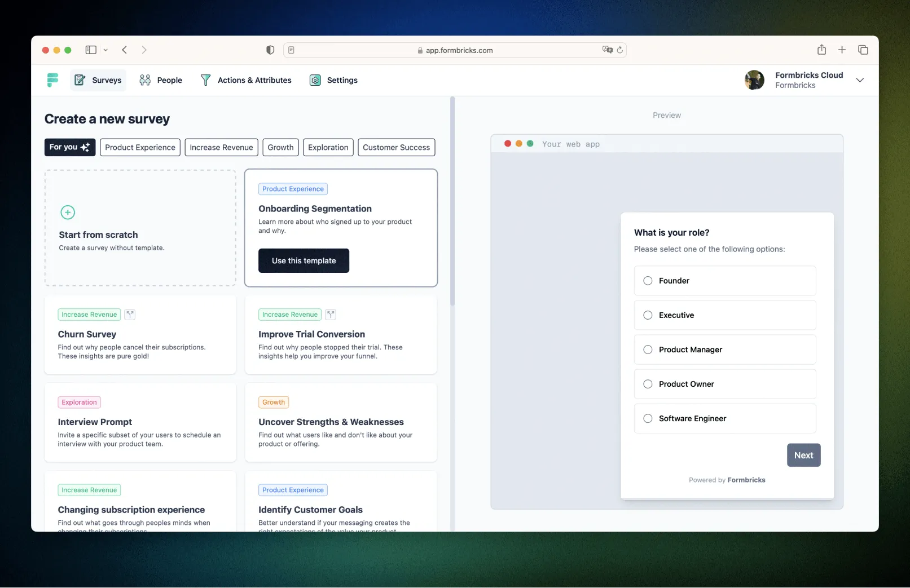Click the preview window red dot

507,144
